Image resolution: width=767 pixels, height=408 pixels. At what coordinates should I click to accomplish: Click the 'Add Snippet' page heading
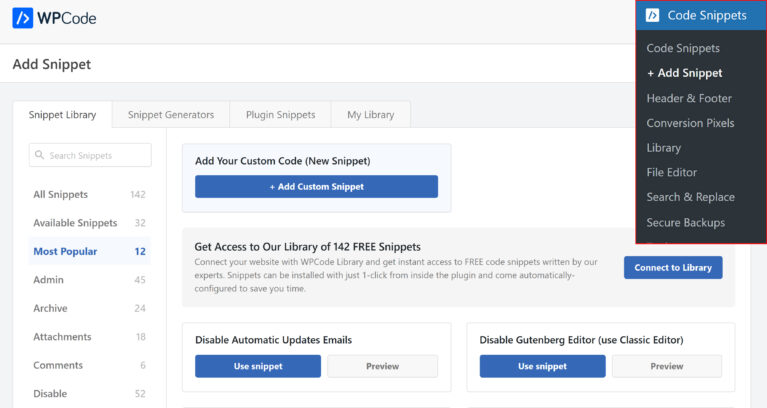coord(52,64)
